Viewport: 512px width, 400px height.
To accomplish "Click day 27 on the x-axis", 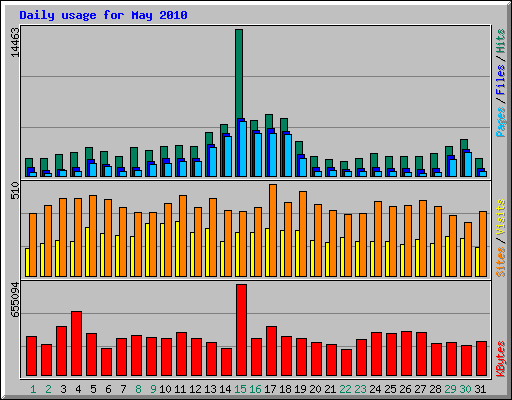I will point(420,389).
